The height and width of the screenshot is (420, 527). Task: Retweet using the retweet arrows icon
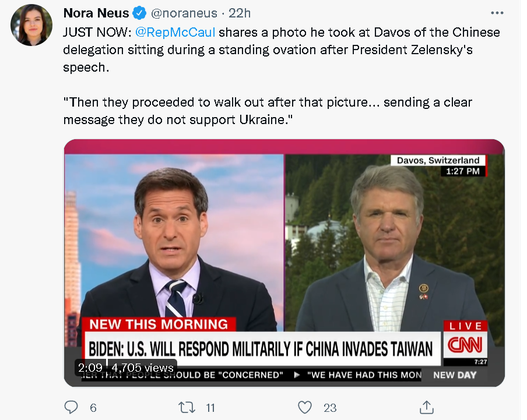[187, 407]
